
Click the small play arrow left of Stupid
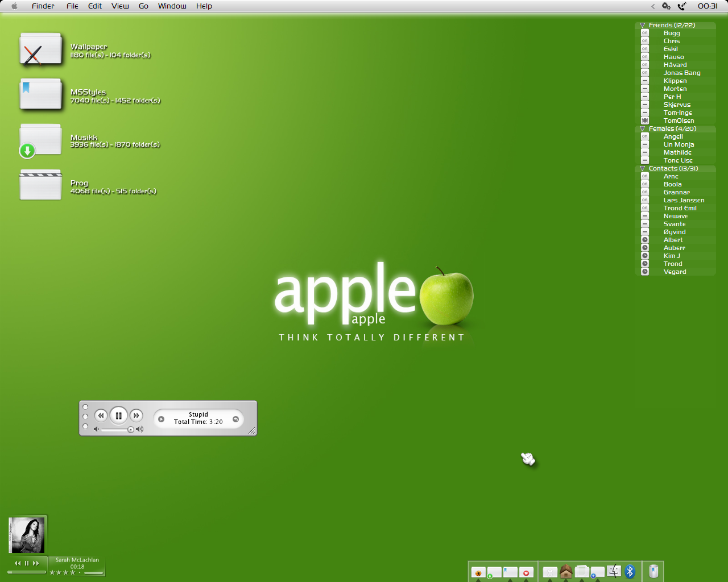(161, 419)
